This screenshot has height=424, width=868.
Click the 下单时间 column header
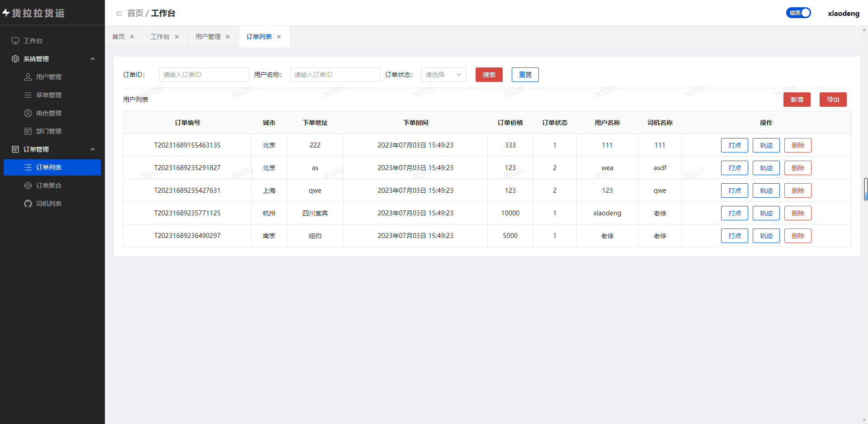[x=415, y=123]
